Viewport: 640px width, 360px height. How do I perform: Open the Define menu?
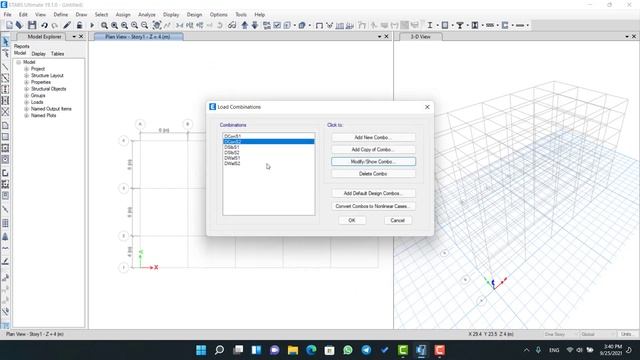pyautogui.click(x=60, y=15)
